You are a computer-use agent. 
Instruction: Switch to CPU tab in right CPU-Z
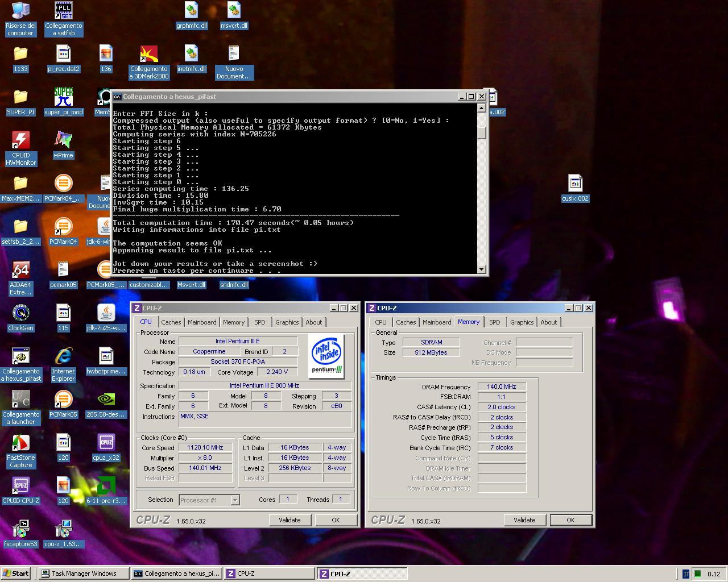click(381, 322)
